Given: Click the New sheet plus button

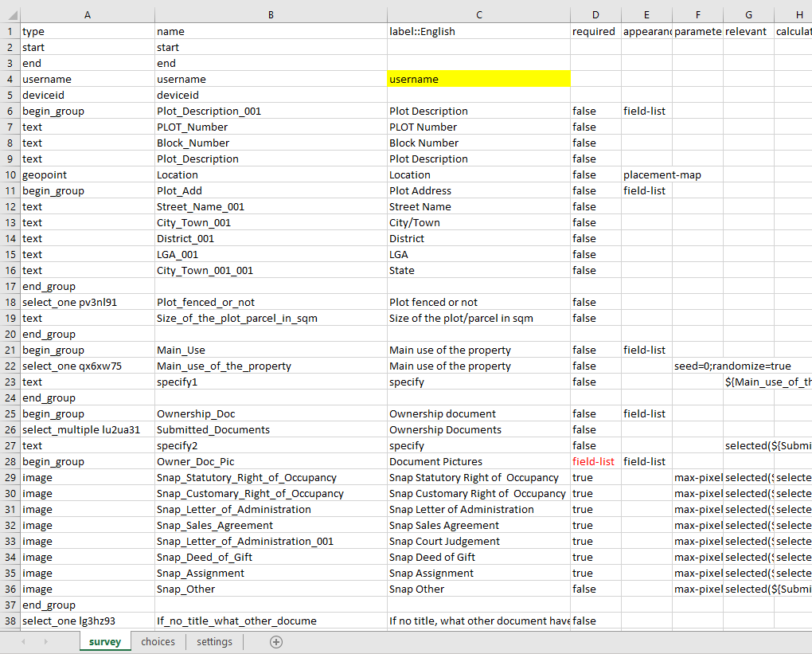Looking at the screenshot, I should coord(276,642).
